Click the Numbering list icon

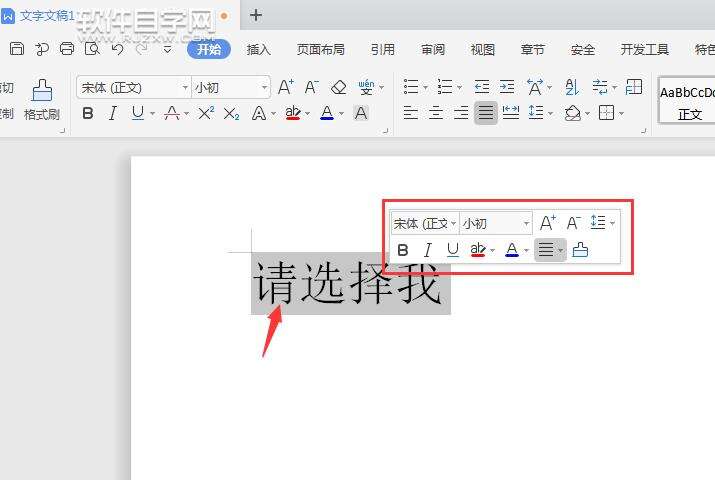445,87
